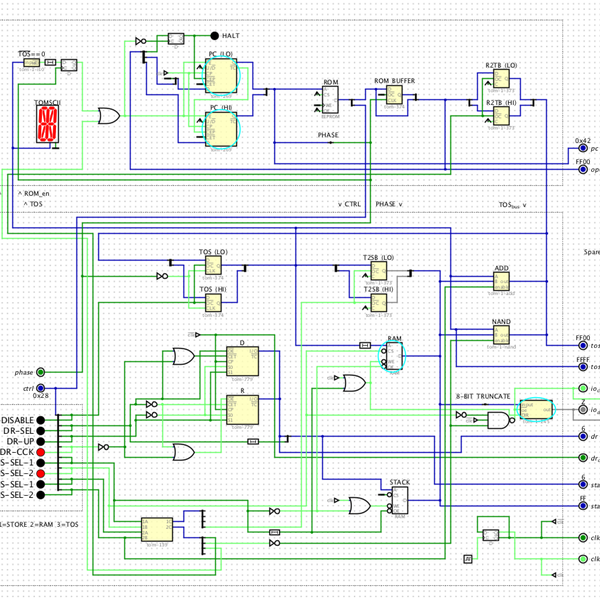Select the OR gate right of TOMSCII display

click(109, 116)
